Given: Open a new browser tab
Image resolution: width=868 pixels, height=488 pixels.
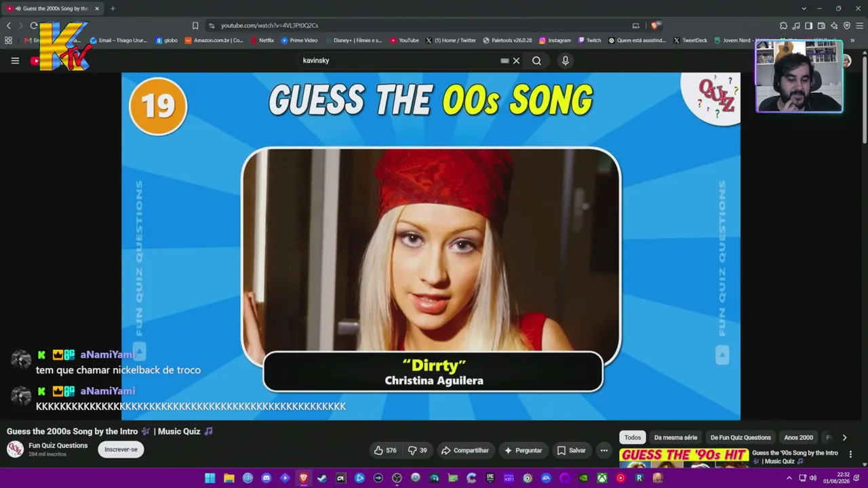Looking at the screenshot, I should (x=113, y=9).
